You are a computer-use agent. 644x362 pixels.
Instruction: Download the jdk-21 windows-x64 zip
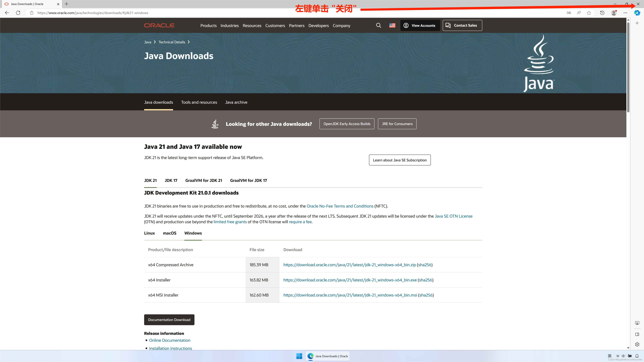click(350, 265)
